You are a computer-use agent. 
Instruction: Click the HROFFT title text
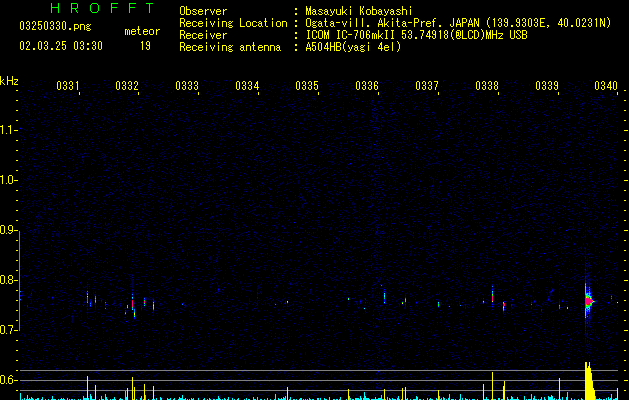[x=102, y=8]
